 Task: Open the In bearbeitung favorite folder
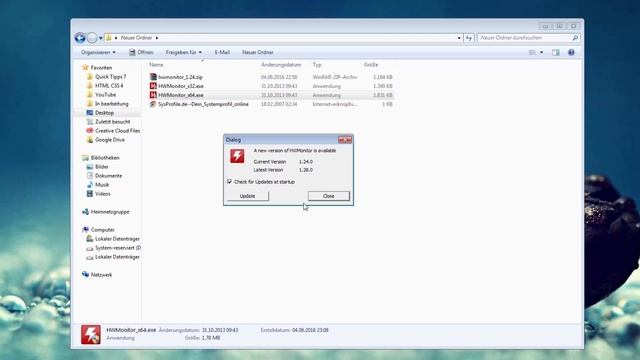point(111,104)
